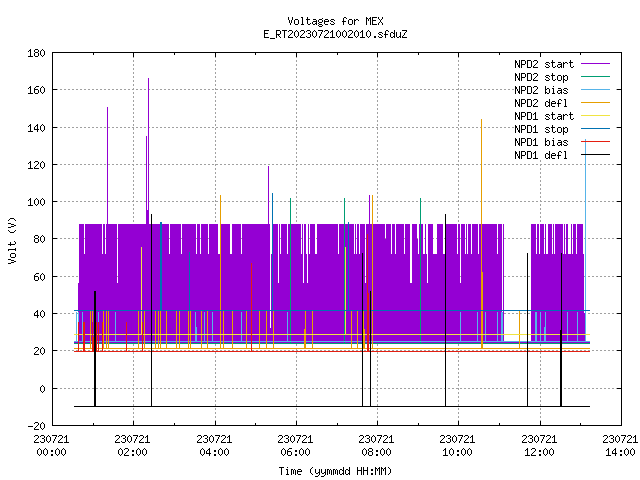The width and height of the screenshot is (640, 480).
Task: Click the 230721 00:00 x-axis tick label
Action: click(x=51, y=445)
